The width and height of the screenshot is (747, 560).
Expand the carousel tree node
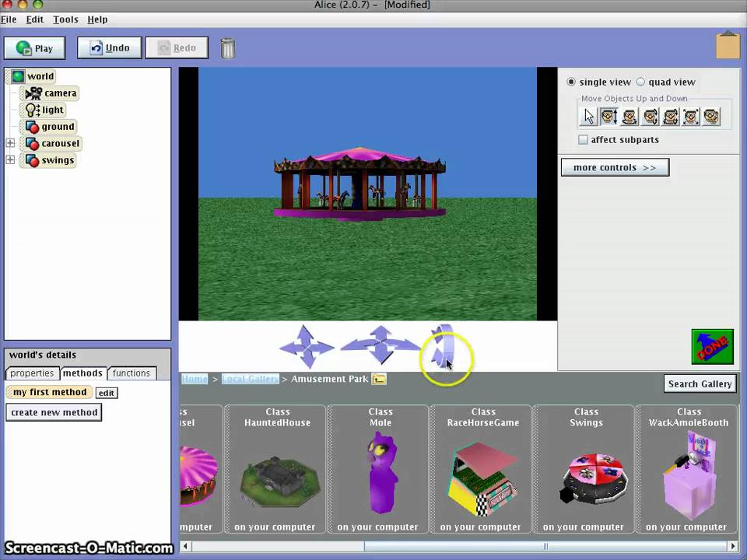click(10, 143)
